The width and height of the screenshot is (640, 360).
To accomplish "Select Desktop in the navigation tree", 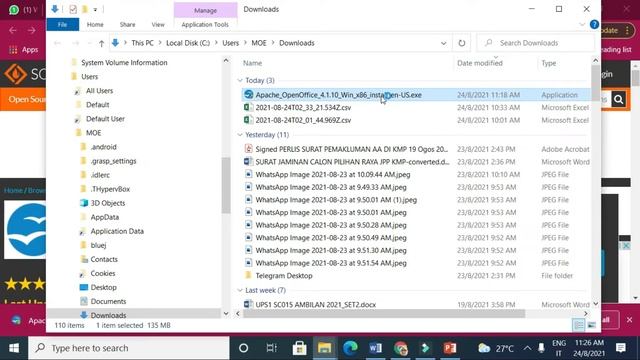I will point(103,287).
